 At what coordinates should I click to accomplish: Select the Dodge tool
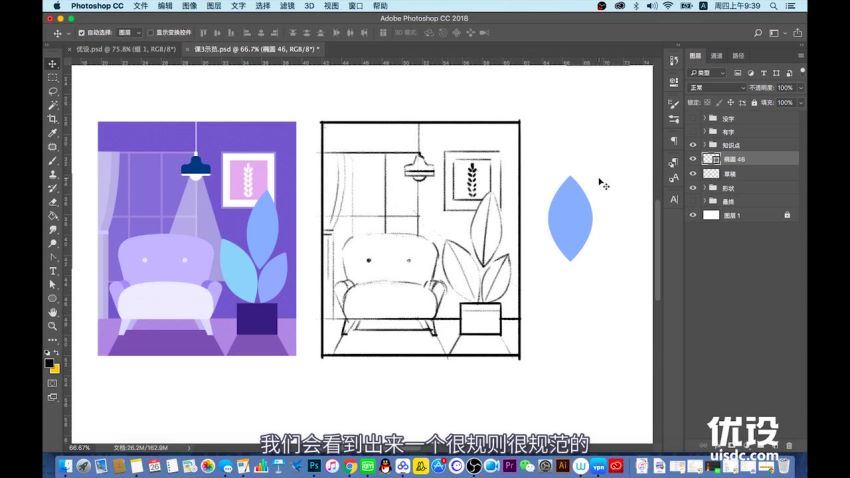coord(53,243)
